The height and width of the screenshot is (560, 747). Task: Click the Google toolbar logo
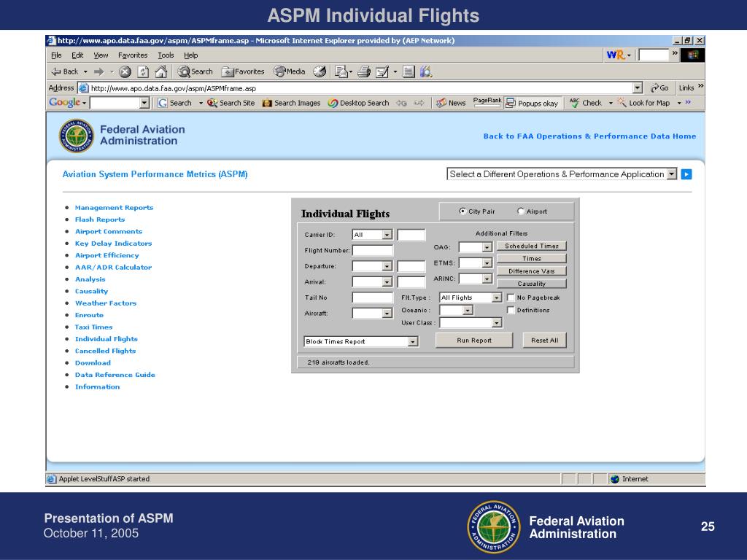tap(64, 102)
